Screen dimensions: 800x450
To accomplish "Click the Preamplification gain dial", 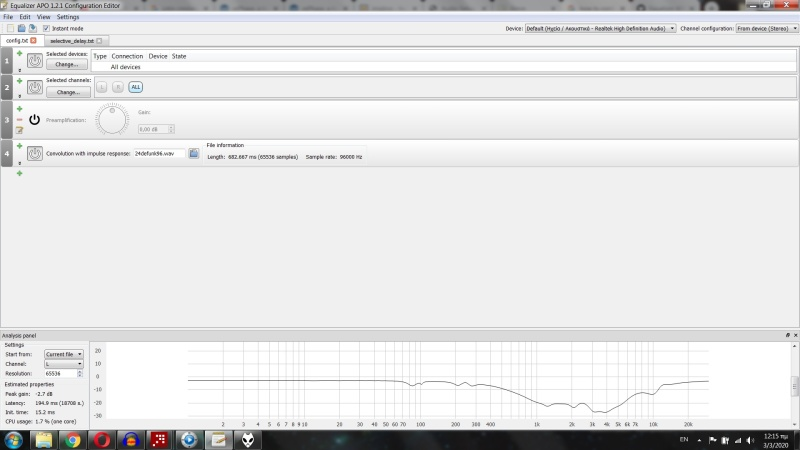I will point(112,120).
